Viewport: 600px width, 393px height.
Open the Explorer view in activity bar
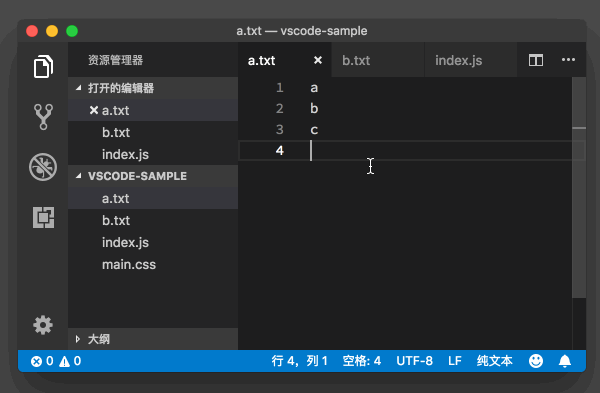(43, 67)
